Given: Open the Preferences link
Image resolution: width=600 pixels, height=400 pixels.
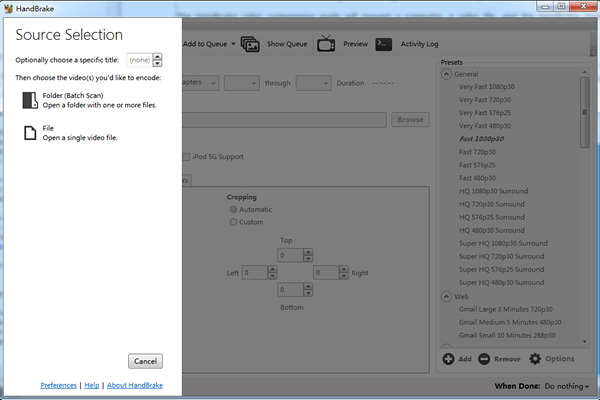Looking at the screenshot, I should [x=59, y=385].
